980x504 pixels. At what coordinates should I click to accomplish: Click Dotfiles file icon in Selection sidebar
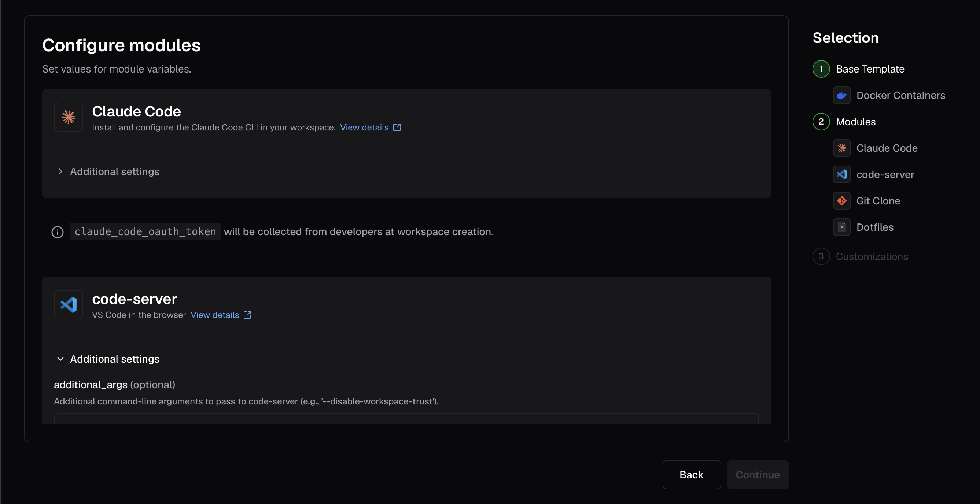coord(841,227)
